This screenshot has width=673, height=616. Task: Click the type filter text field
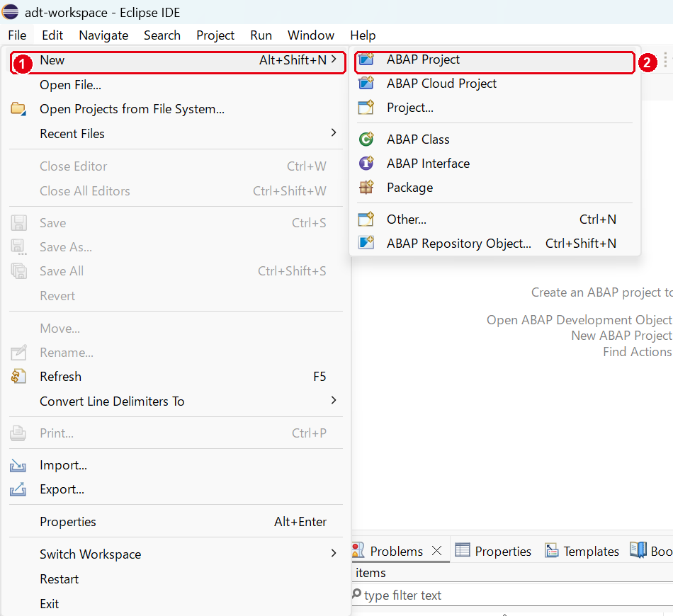(x=512, y=595)
